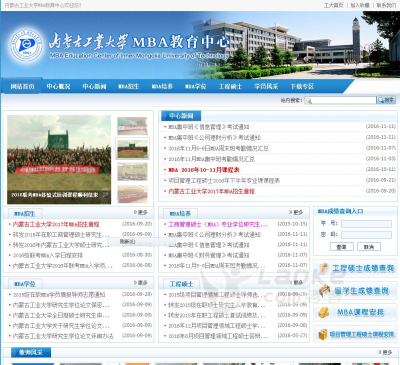This screenshot has height=365, width=400.
Task: Click the university logo emblem in the banner
Action: click(27, 46)
